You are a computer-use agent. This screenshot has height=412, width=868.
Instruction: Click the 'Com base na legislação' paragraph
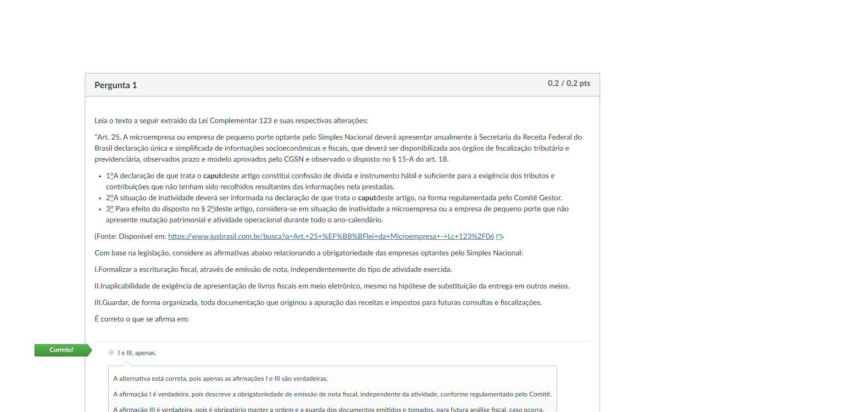308,253
